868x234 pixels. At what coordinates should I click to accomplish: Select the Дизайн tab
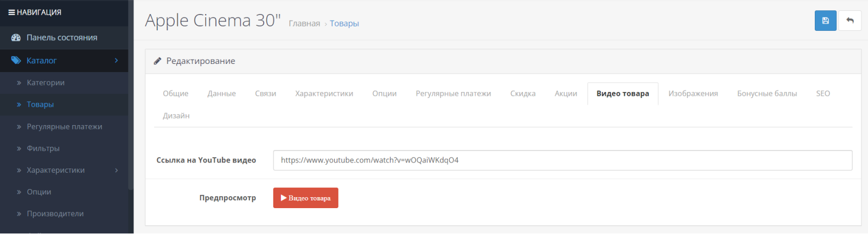click(176, 116)
